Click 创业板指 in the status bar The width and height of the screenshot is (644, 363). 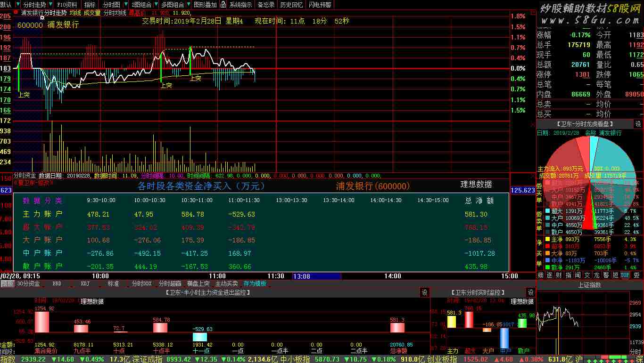[x=442, y=359]
